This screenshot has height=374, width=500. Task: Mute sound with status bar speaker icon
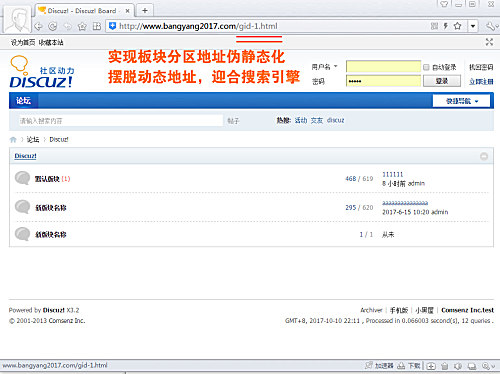coord(458,366)
